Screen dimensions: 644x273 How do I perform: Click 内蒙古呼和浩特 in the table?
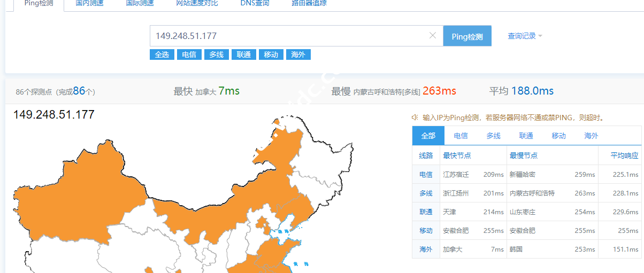532,193
